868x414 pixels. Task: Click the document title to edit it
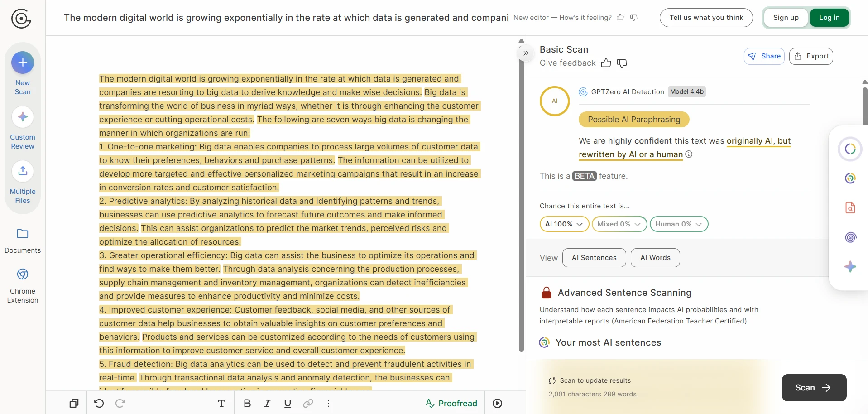point(286,18)
